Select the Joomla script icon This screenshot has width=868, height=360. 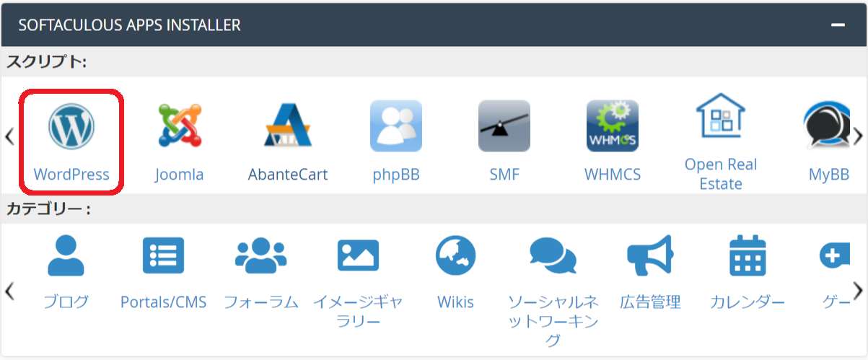179,126
